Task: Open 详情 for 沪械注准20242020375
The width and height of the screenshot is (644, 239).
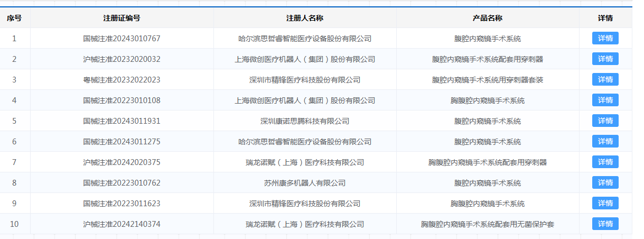Action: coord(605,162)
